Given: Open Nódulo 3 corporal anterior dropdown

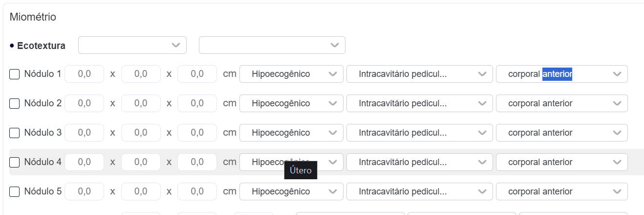Looking at the screenshot, I should (561, 133).
